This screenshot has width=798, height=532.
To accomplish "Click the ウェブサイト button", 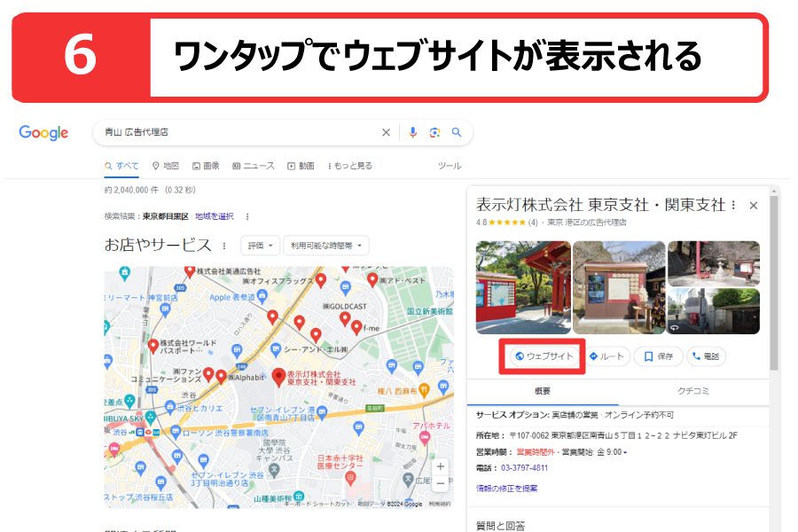I will 544,356.
